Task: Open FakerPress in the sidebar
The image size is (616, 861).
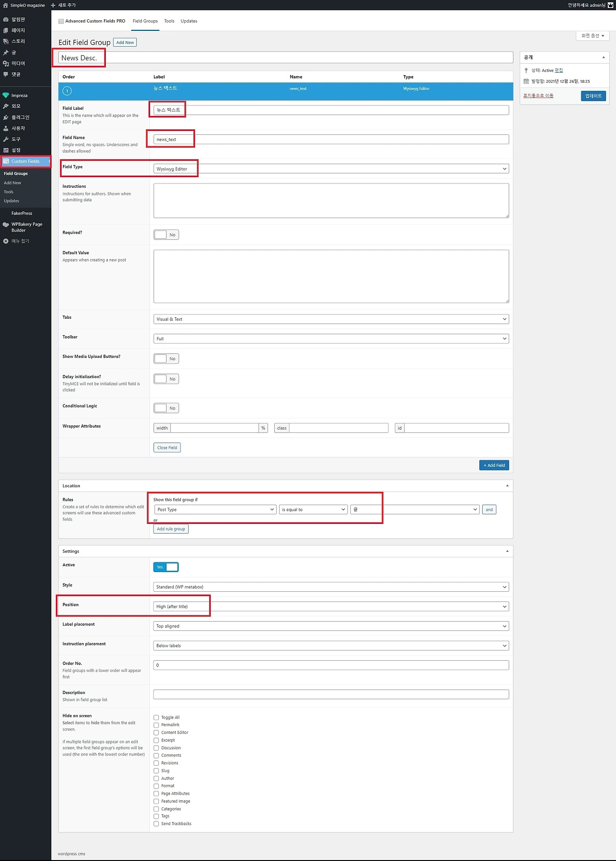Action: [x=22, y=213]
